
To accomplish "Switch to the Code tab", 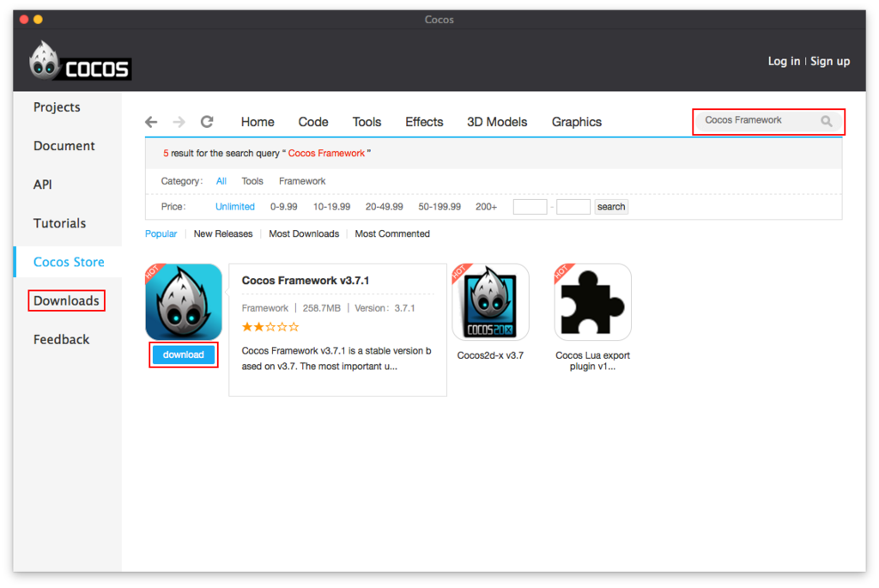I will click(x=312, y=122).
